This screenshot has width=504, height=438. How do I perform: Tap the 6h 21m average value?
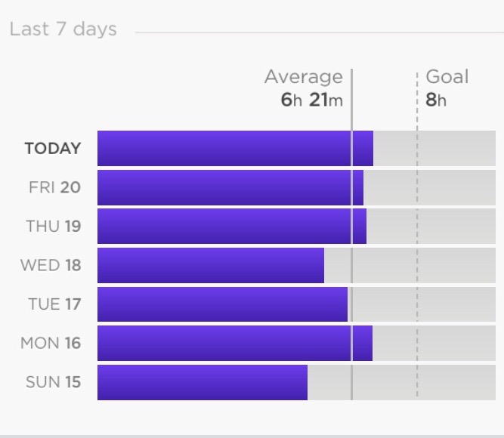pyautogui.click(x=311, y=100)
